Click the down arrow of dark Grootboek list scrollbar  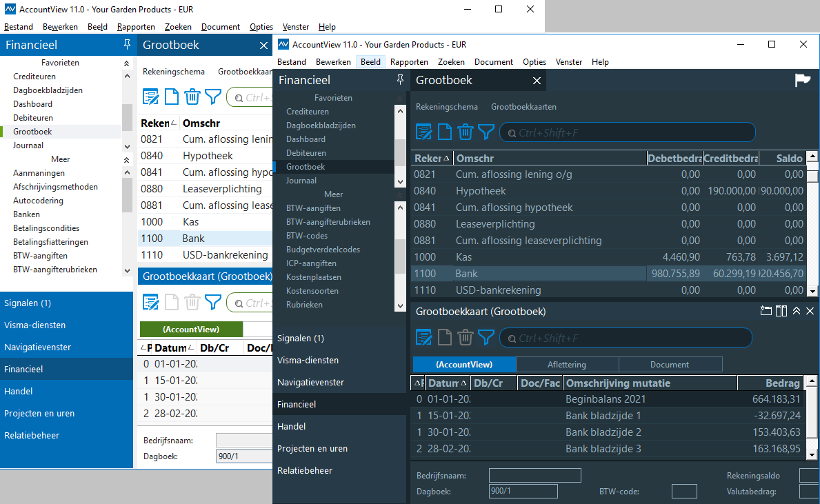tap(812, 292)
